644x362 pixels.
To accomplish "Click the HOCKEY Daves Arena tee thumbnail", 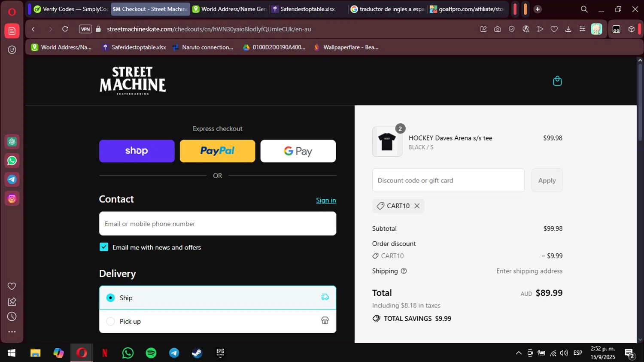I will pos(387,142).
